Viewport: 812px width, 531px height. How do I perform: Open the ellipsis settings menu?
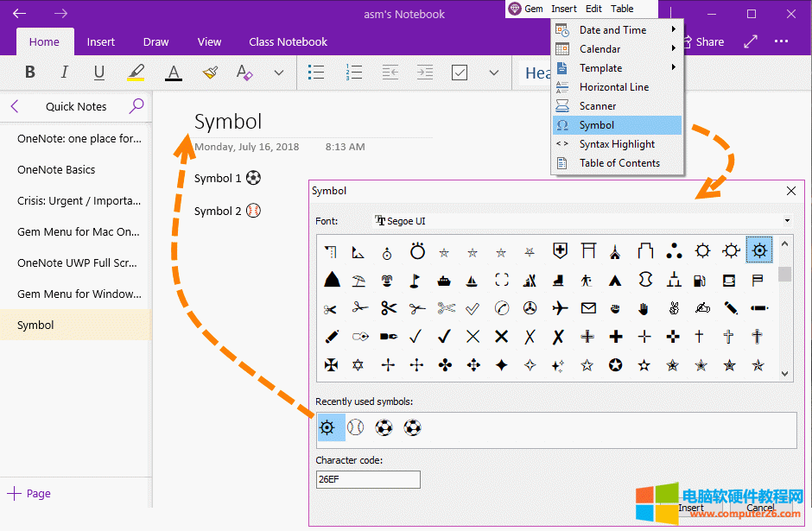(781, 41)
